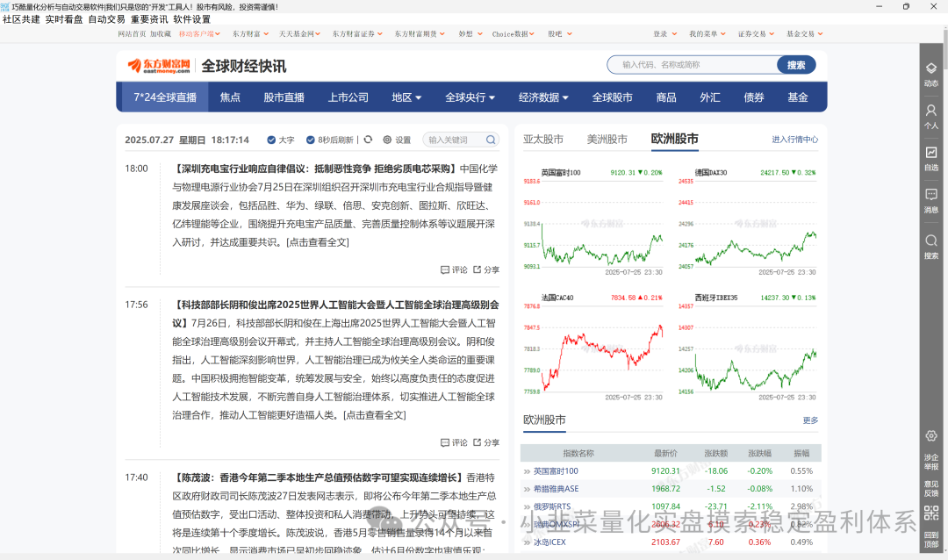This screenshot has width=948, height=560.
Task: Open the 动态 sidebar icon
Action: [931, 68]
